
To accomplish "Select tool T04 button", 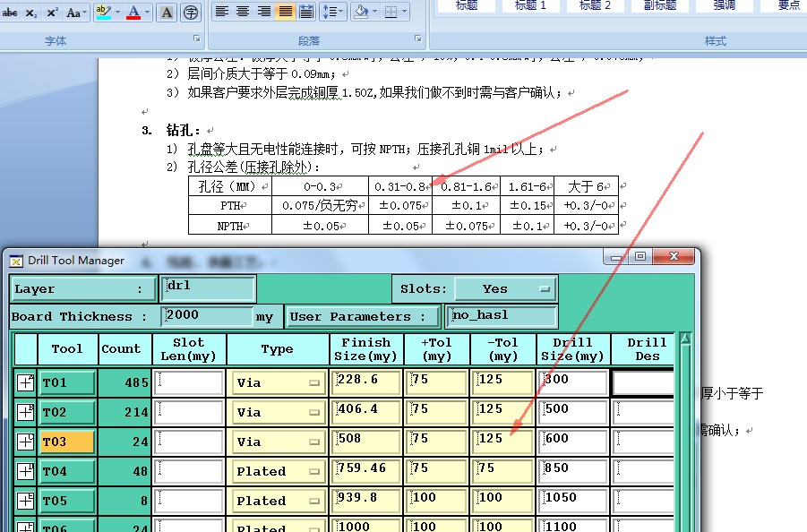I will (x=67, y=471).
